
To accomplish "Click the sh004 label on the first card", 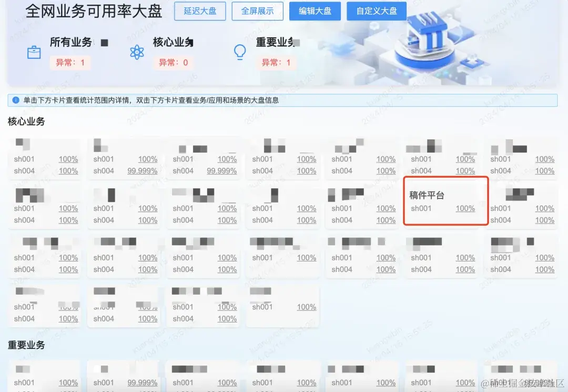I will (x=24, y=170).
